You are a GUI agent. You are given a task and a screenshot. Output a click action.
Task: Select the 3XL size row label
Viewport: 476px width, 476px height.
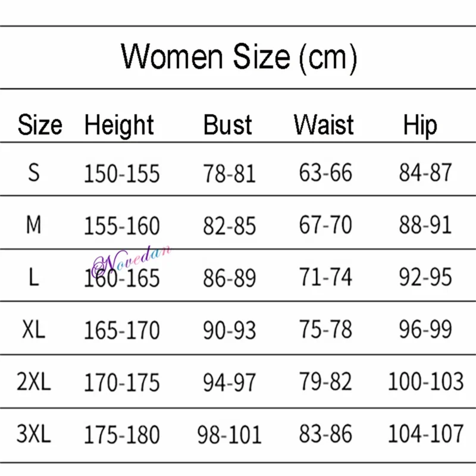click(34, 434)
